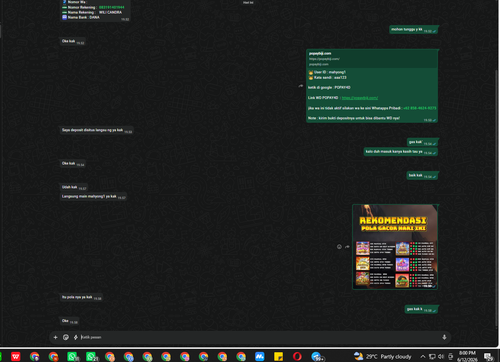This screenshot has width=500, height=362.
Task: Open the 8:00 PM clock and calendar
Action: point(467,356)
